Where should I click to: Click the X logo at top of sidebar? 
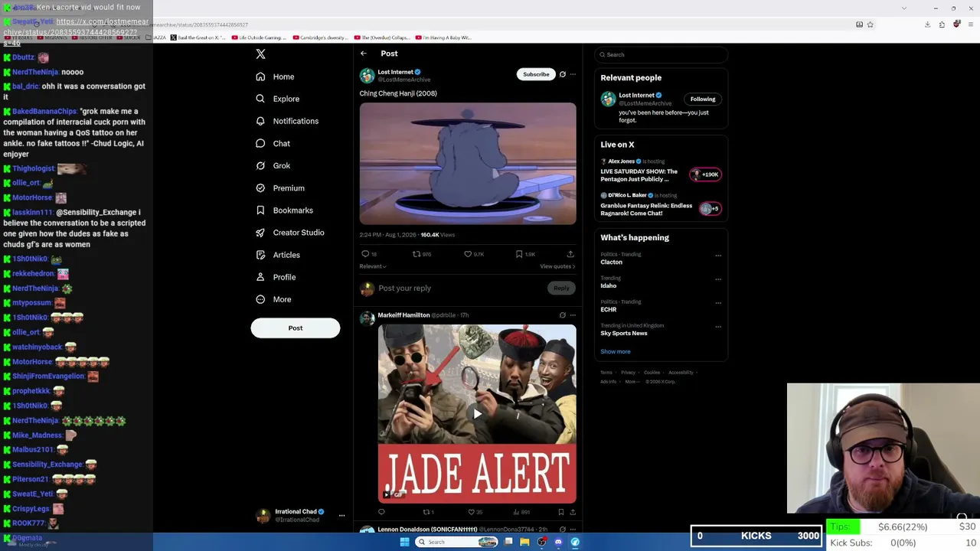(260, 54)
